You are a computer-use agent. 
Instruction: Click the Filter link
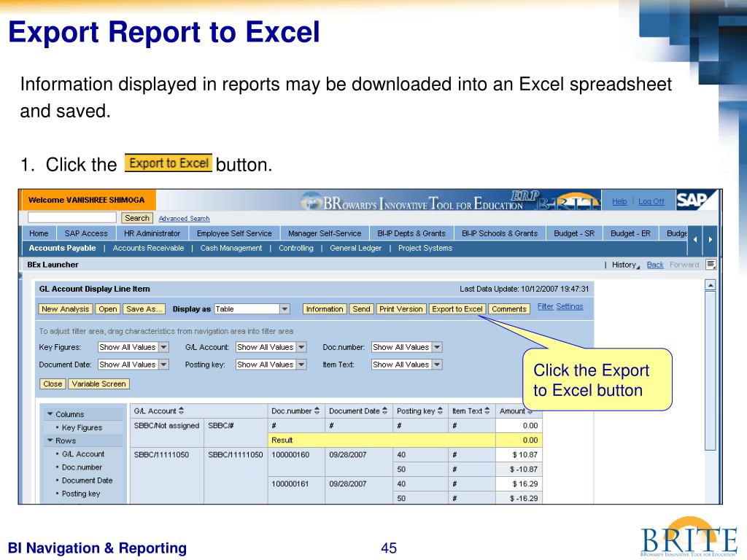(546, 307)
